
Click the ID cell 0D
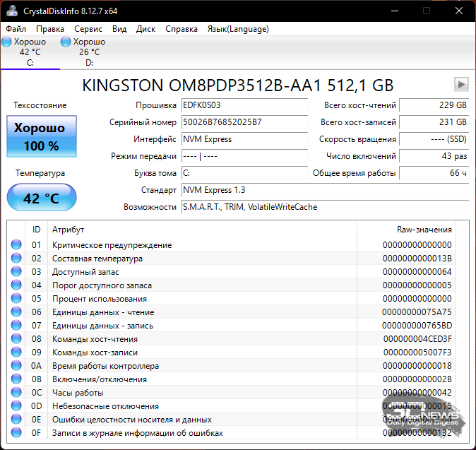coord(37,406)
